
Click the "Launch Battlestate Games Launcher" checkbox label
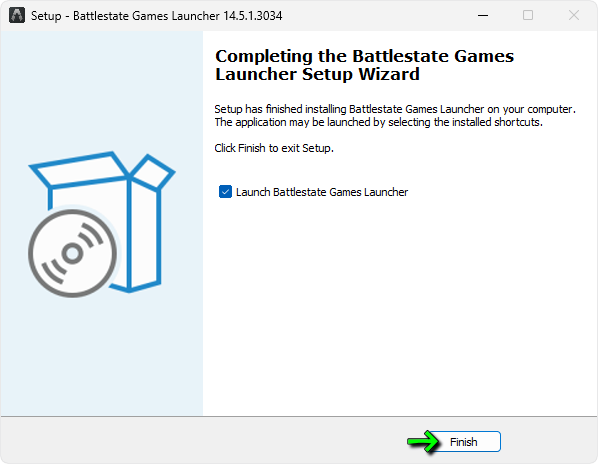[x=322, y=192]
